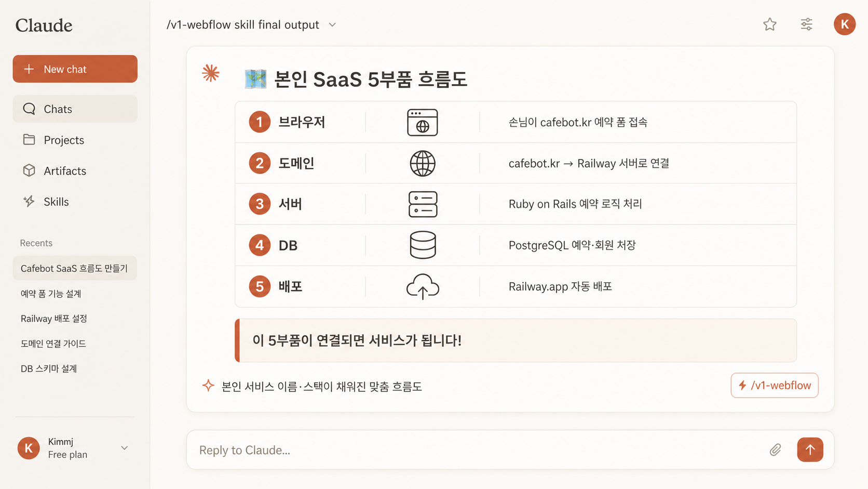Viewport: 868px width, 489px height.
Task: Click the Claude asterisk spark icon
Action: pyautogui.click(x=211, y=73)
